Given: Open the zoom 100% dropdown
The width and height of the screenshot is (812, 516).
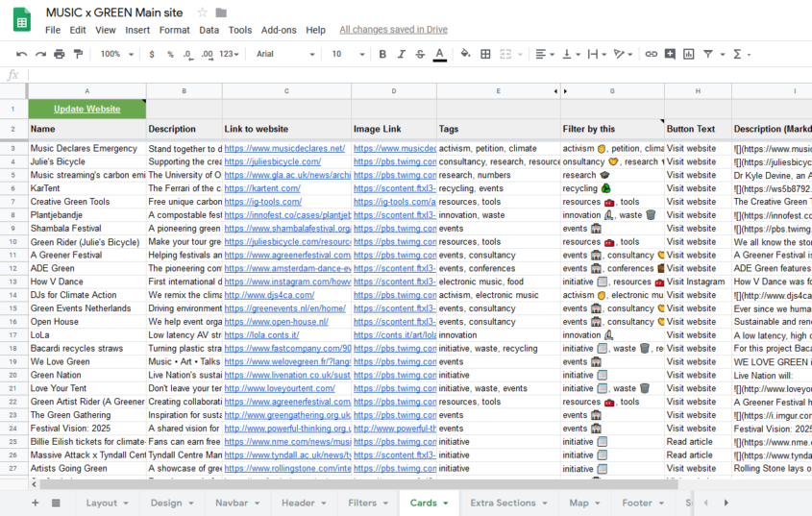Looking at the screenshot, I should pyautogui.click(x=117, y=54).
